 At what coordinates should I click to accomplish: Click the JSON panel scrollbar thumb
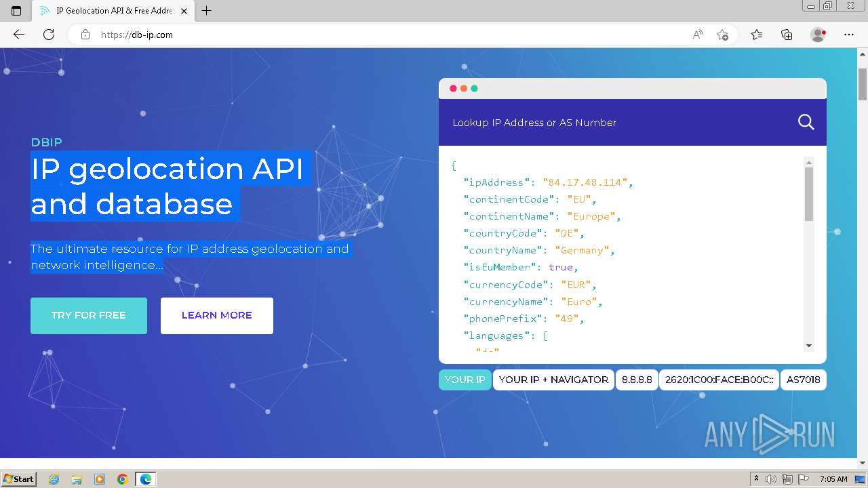[x=808, y=194]
